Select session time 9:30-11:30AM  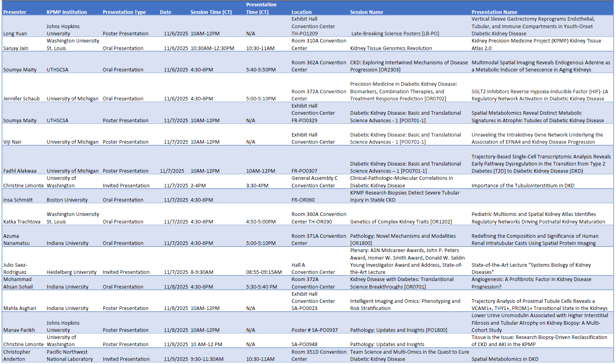pos(207,359)
